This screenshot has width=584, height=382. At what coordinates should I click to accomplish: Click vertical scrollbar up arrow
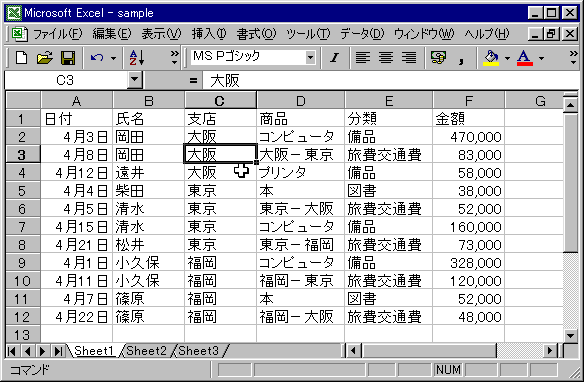[571, 105]
